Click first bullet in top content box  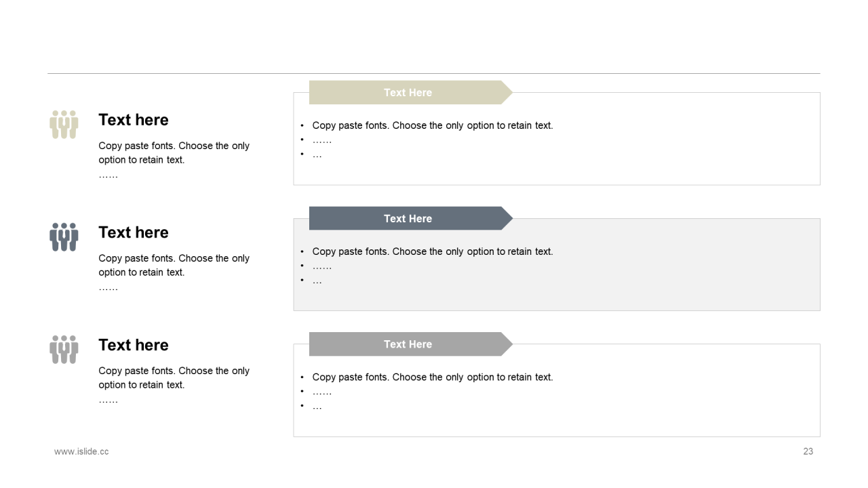(432, 125)
